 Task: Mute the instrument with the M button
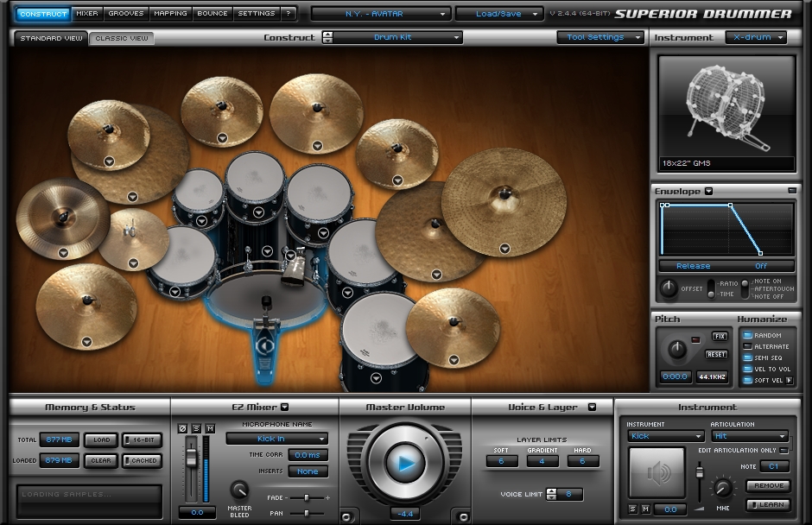click(x=645, y=509)
